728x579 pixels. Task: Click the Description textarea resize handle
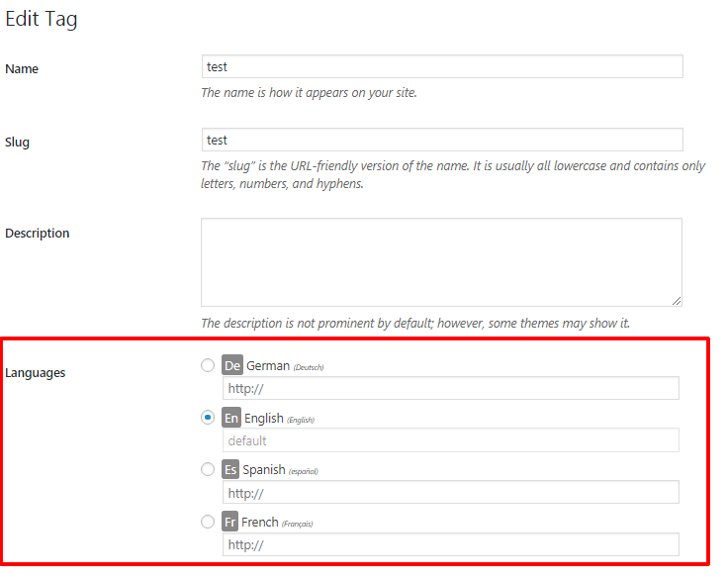(x=677, y=301)
